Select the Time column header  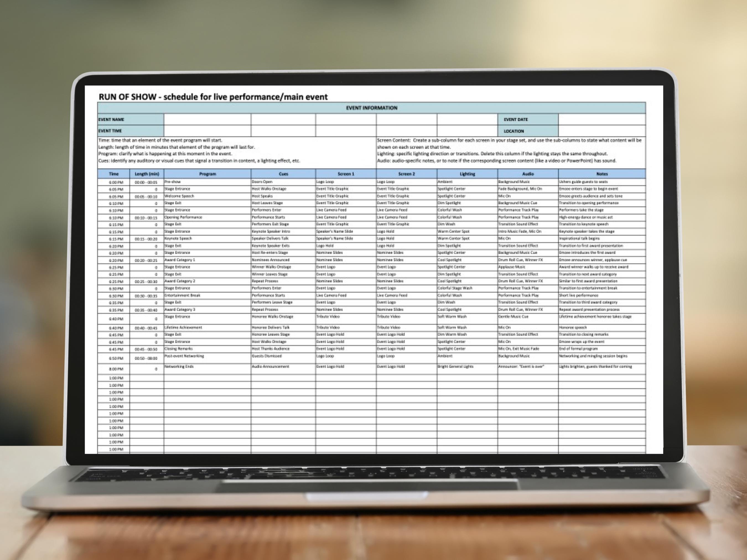[x=114, y=174]
